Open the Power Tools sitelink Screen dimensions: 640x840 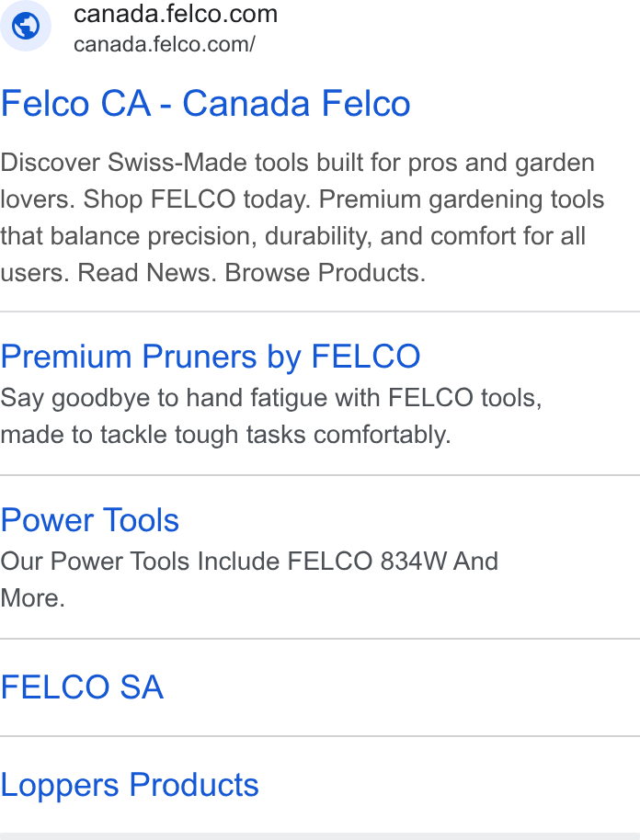tap(89, 519)
